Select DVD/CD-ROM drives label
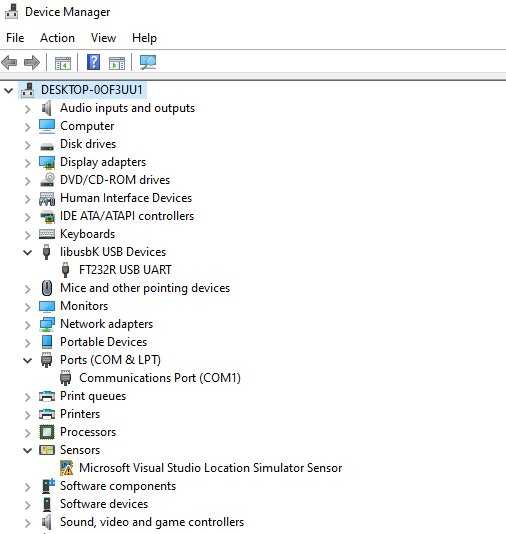This screenshot has height=534, width=506. pos(115,179)
